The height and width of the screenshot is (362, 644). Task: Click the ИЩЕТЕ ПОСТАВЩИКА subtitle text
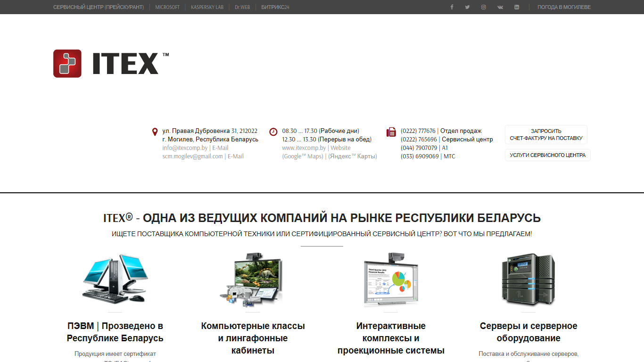pos(322,234)
